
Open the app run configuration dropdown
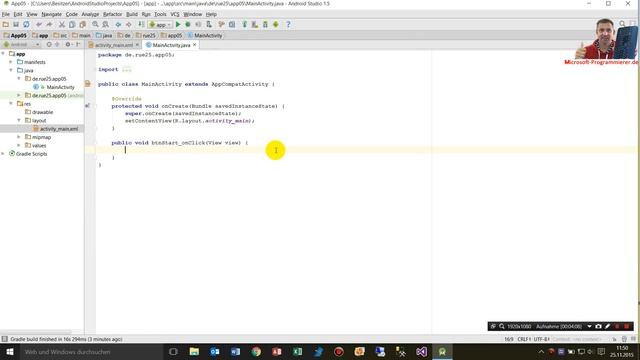[x=160, y=24]
